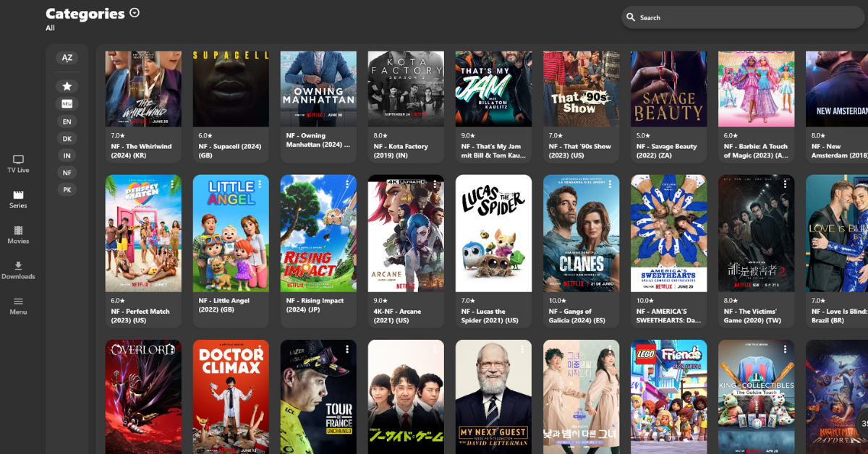Viewport: 868px width, 454px height.
Task: Click the search magnifier icon
Action: pyautogui.click(x=632, y=17)
